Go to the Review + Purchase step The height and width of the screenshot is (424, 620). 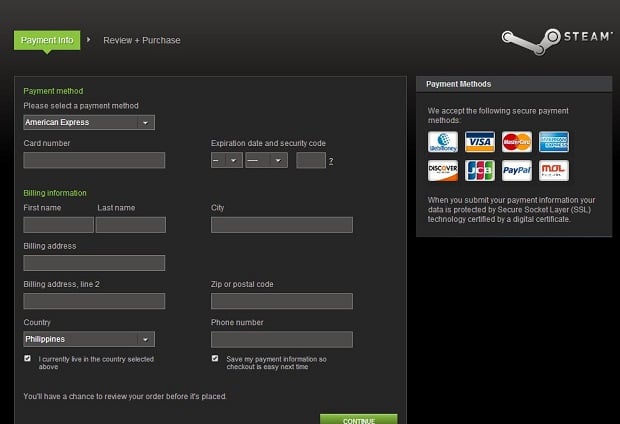click(x=141, y=40)
